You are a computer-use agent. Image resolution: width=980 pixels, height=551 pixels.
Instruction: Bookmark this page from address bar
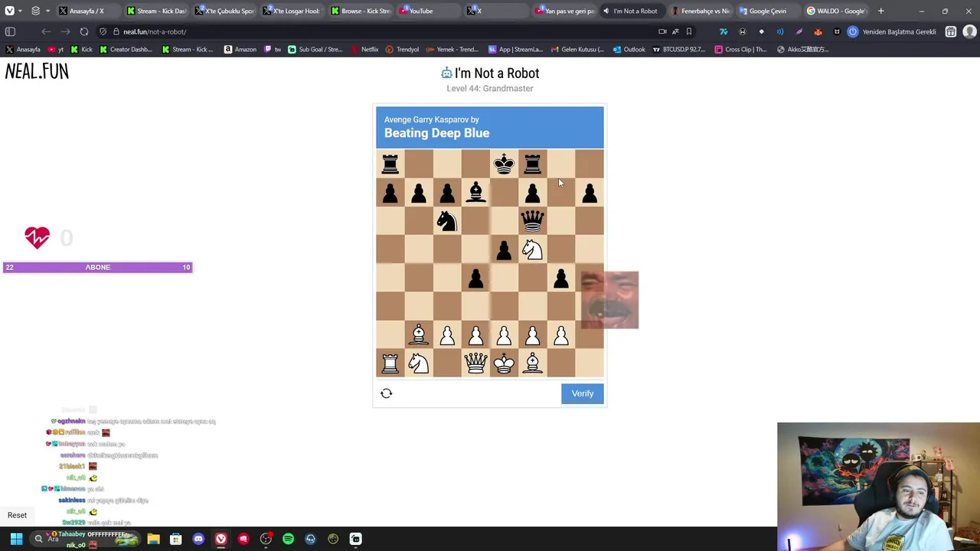point(688,31)
